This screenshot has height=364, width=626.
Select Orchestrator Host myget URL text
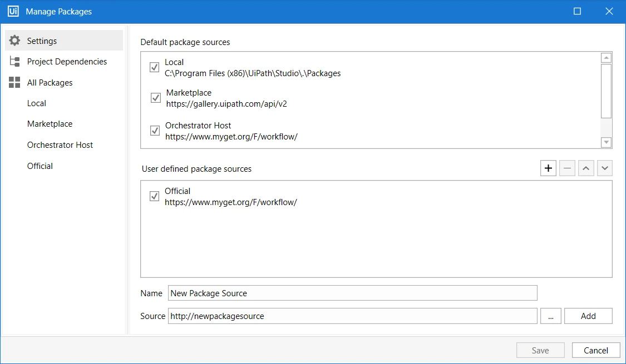tap(231, 136)
